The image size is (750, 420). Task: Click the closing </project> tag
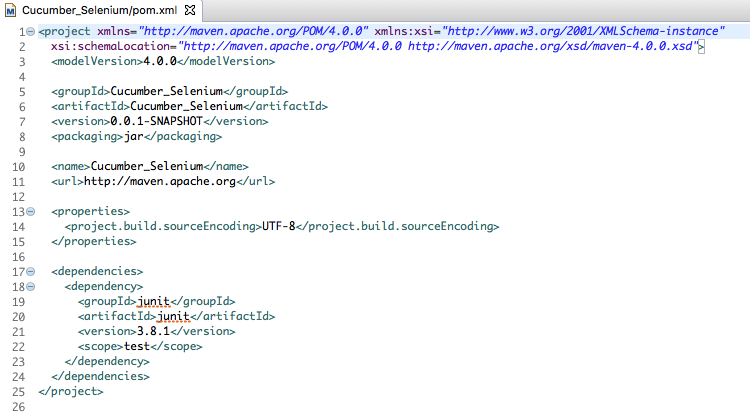pyautogui.click(x=70, y=392)
